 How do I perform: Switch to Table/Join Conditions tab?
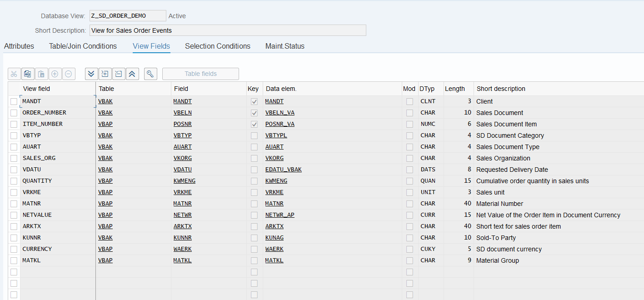[x=83, y=46]
